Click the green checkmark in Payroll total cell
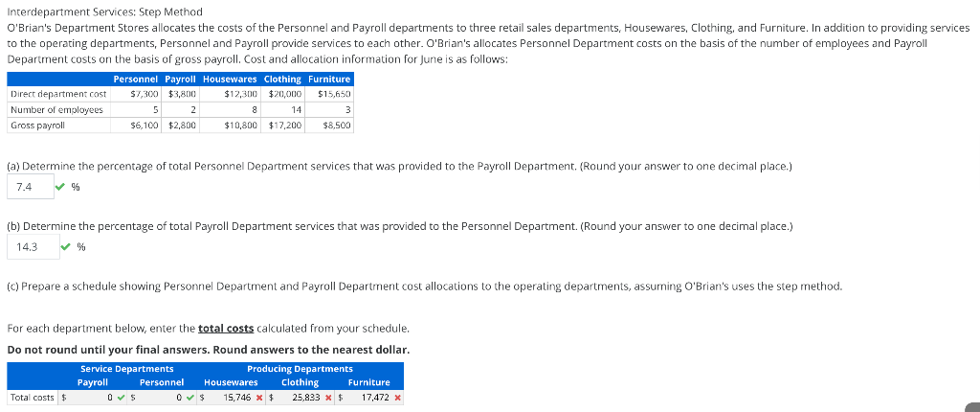980x412 pixels. [x=121, y=398]
